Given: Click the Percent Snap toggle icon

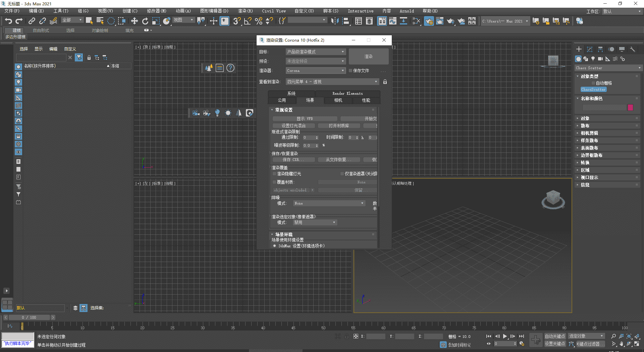Looking at the screenshot, I should pyautogui.click(x=258, y=21).
